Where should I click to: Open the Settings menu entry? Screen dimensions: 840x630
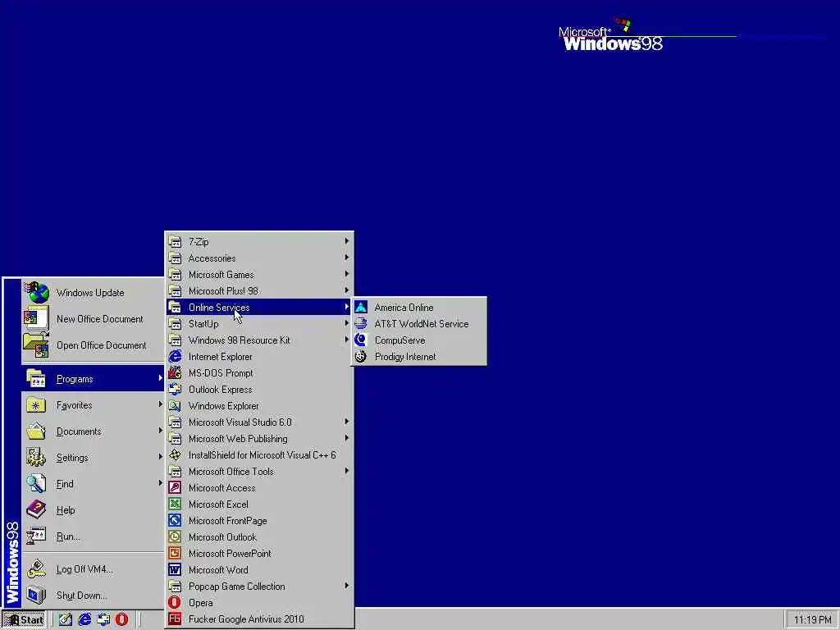[x=93, y=458]
